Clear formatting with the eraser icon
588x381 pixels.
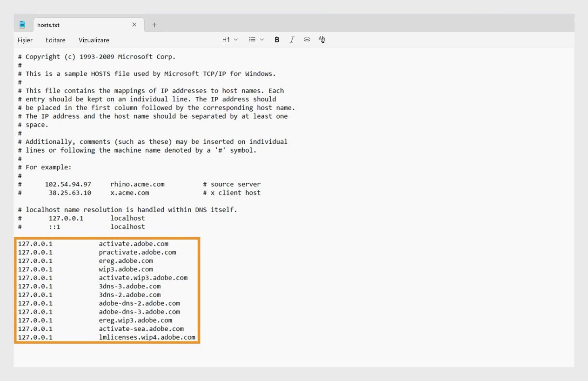322,40
